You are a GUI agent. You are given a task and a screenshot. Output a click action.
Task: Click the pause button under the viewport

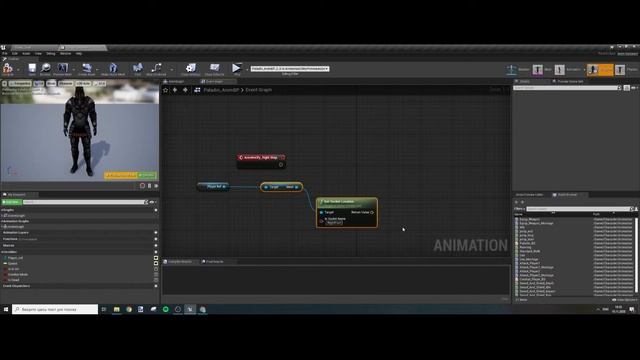[149, 186]
